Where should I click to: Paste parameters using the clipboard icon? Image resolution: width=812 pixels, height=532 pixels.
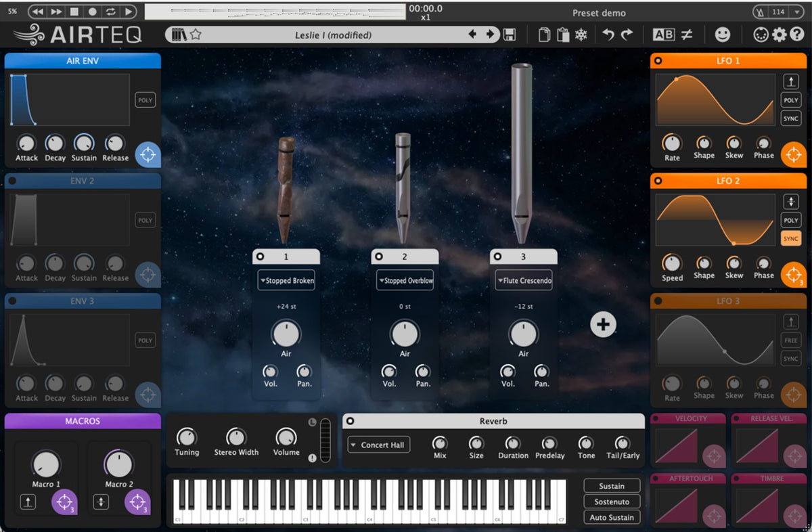[x=563, y=35]
